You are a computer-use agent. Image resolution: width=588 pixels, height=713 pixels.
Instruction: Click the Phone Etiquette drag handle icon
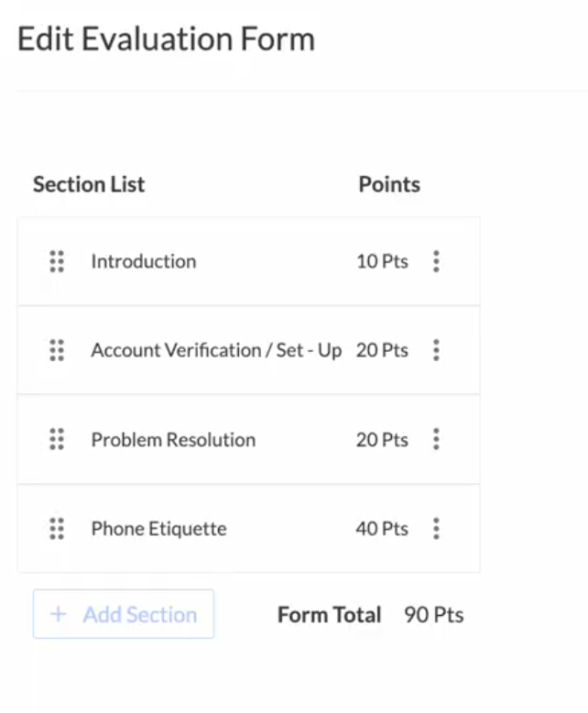[x=57, y=529]
